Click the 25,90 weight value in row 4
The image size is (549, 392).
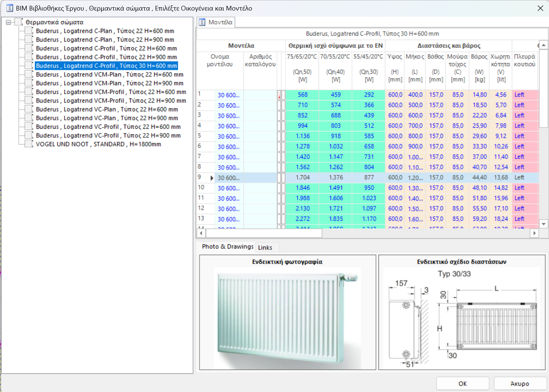tap(479, 126)
